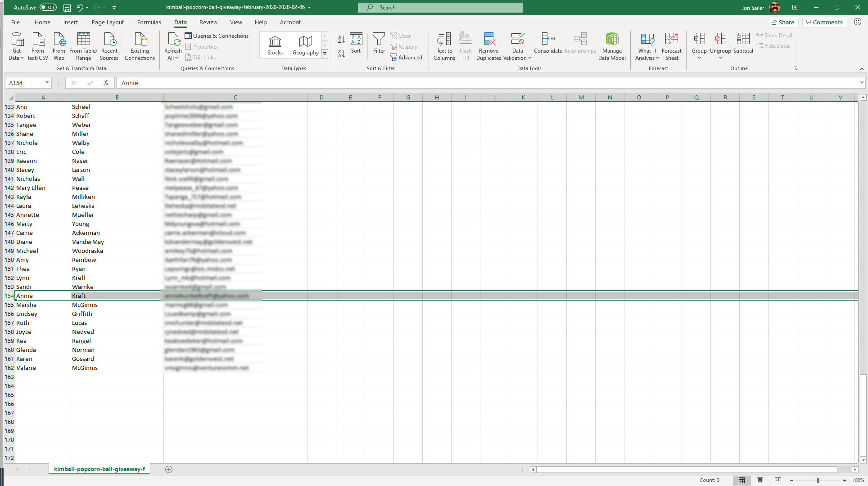
Task: Switch to the Review tab
Action: (x=208, y=22)
